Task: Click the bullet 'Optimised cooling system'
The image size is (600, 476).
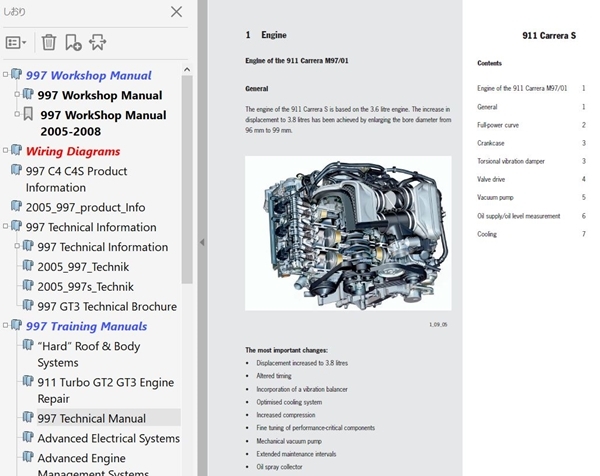Action: pos(289,402)
